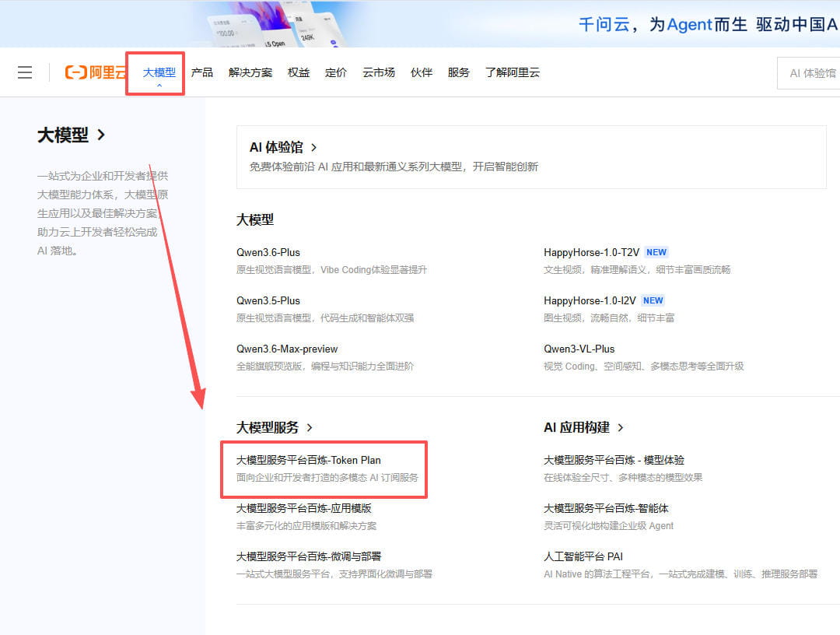Click description 灵活可视化地构建企业级 Agent
The height and width of the screenshot is (635, 840).
click(x=608, y=526)
